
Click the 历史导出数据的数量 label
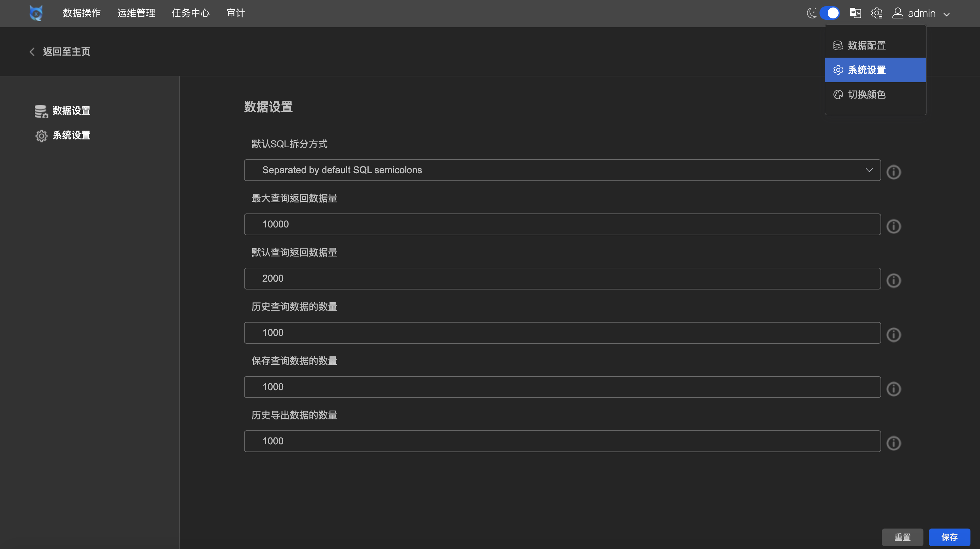click(294, 415)
